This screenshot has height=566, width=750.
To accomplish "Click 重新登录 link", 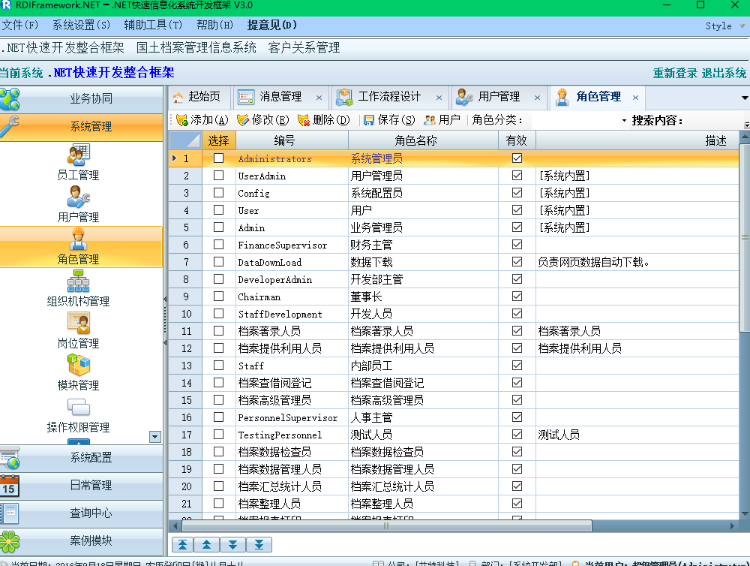I will point(675,73).
